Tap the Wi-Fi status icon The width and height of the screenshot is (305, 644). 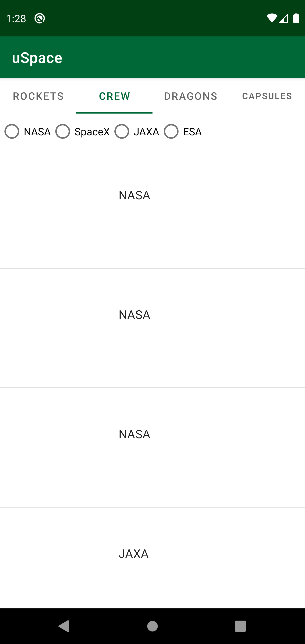point(272,18)
